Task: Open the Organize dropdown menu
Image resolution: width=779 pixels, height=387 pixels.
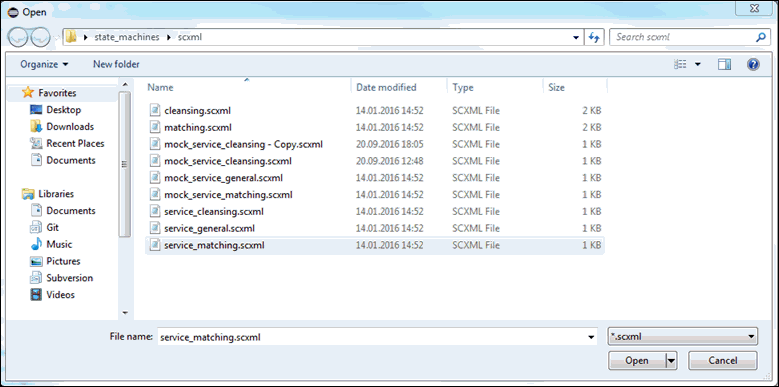Action: pos(44,65)
